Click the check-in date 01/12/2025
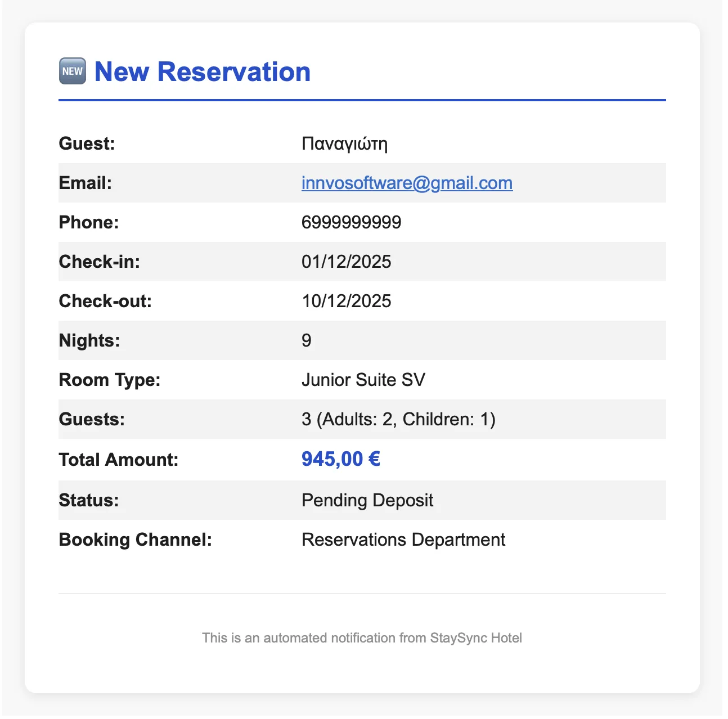This screenshot has width=728, height=719. tap(346, 262)
